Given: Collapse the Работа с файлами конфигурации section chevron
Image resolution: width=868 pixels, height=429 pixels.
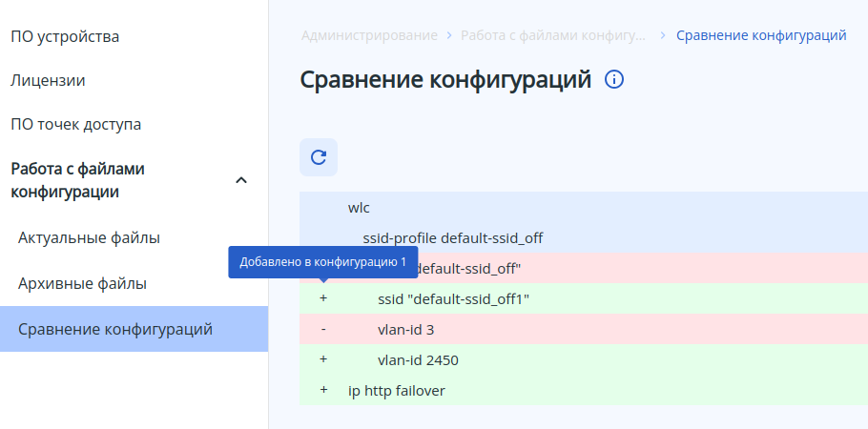Looking at the screenshot, I should pos(241,180).
